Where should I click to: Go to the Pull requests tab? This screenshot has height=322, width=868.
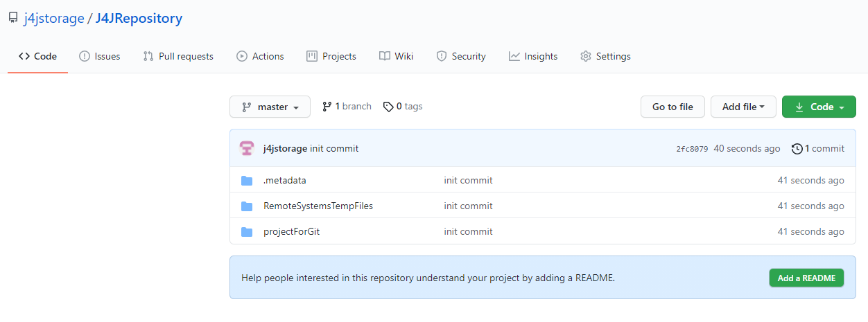click(x=178, y=56)
